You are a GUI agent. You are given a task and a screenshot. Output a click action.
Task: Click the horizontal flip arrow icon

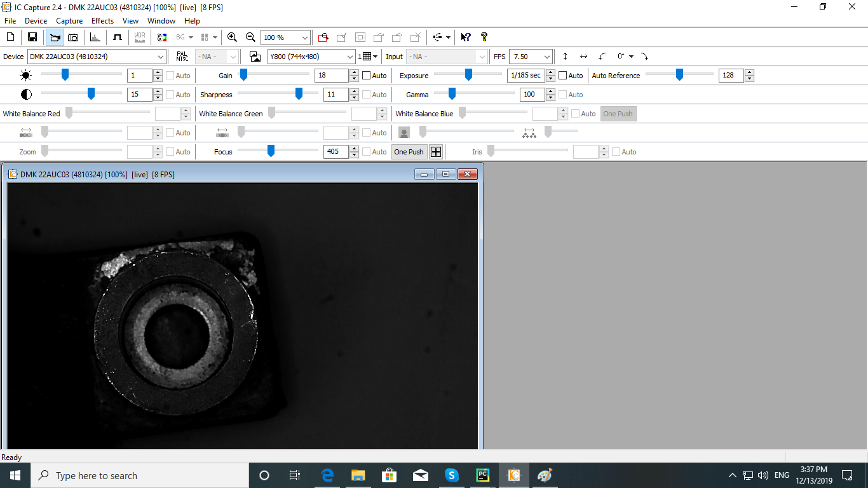click(x=583, y=57)
